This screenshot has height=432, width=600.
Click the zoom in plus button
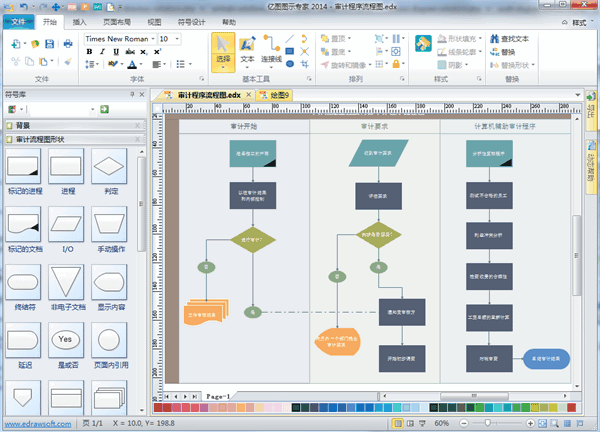[x=530, y=423]
